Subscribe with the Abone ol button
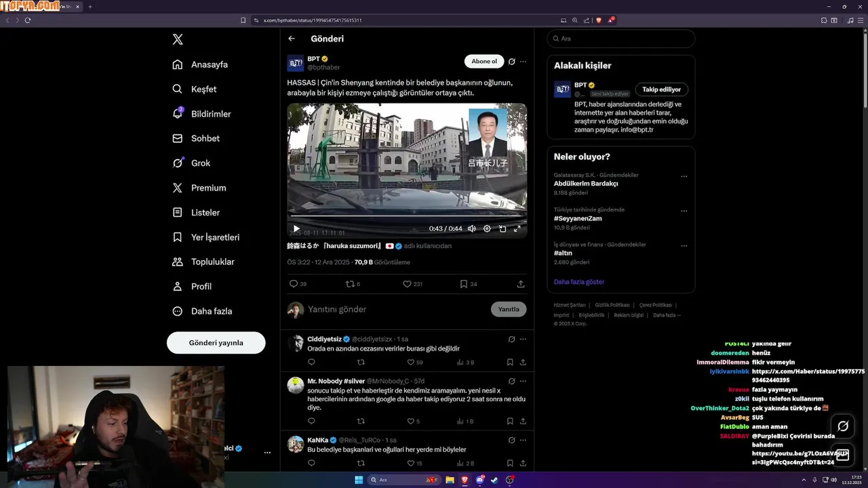Viewport: 868px width, 488px height. tap(484, 61)
